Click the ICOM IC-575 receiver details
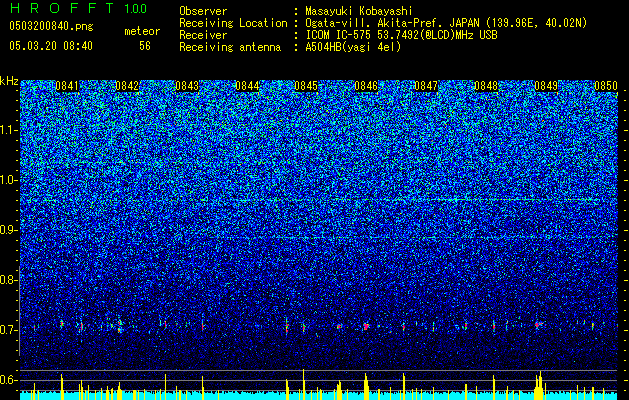 pyautogui.click(x=401, y=35)
